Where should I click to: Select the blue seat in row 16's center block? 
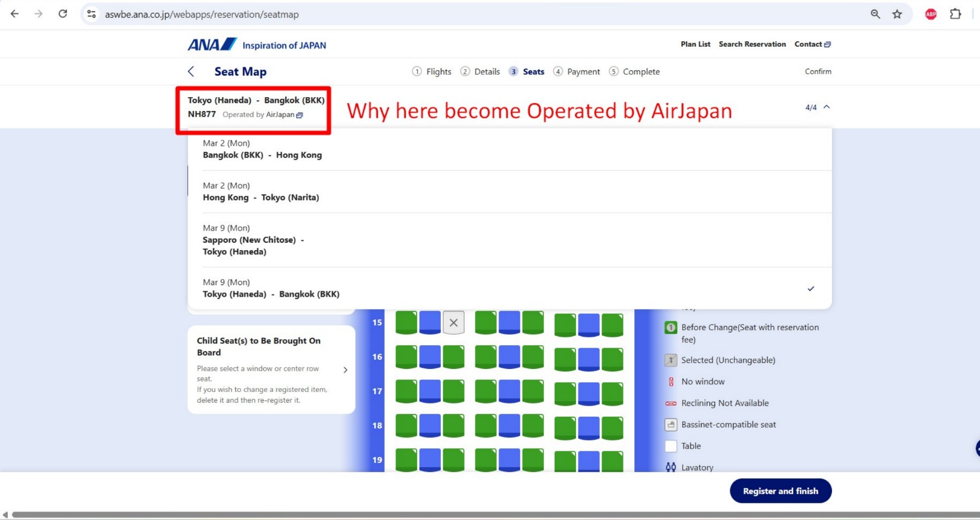tap(509, 357)
